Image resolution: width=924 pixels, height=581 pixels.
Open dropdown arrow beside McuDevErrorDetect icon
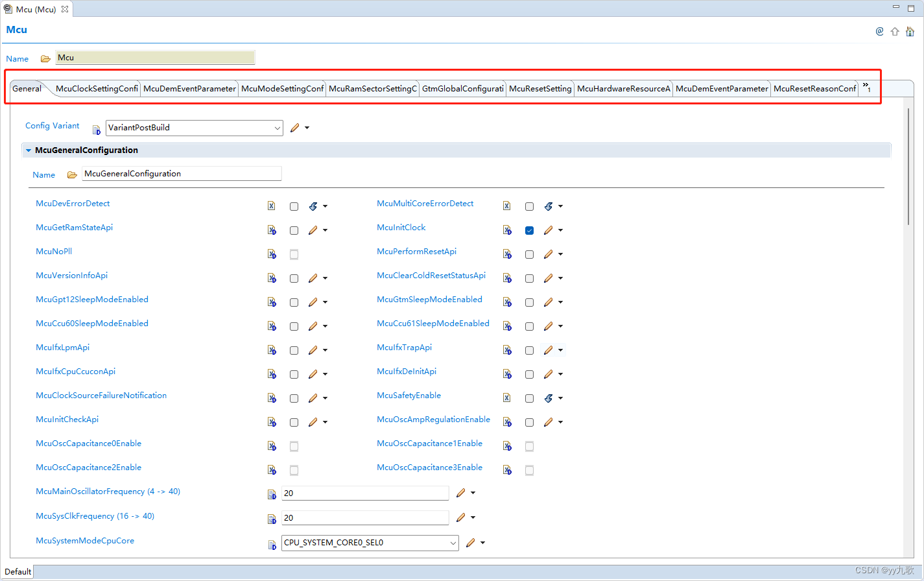pyautogui.click(x=325, y=206)
